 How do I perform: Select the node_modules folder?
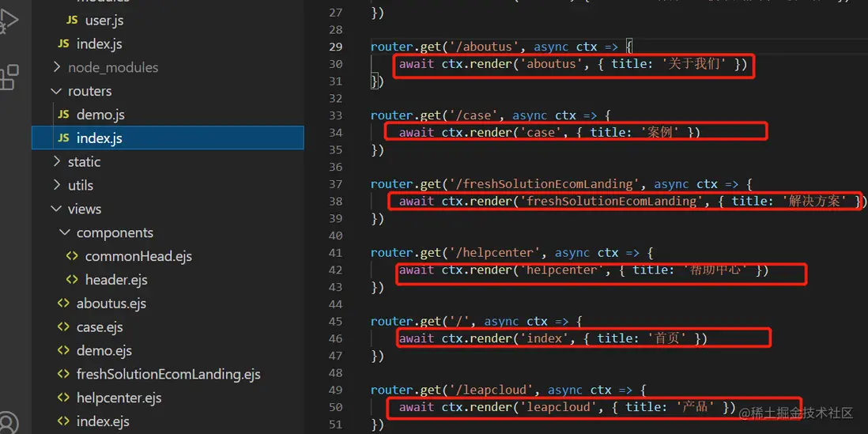click(113, 67)
